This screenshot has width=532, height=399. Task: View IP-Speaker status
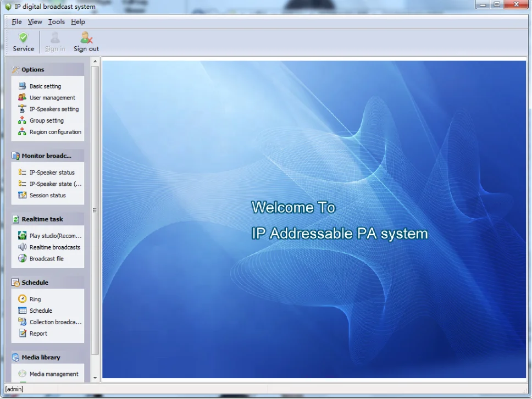point(50,172)
